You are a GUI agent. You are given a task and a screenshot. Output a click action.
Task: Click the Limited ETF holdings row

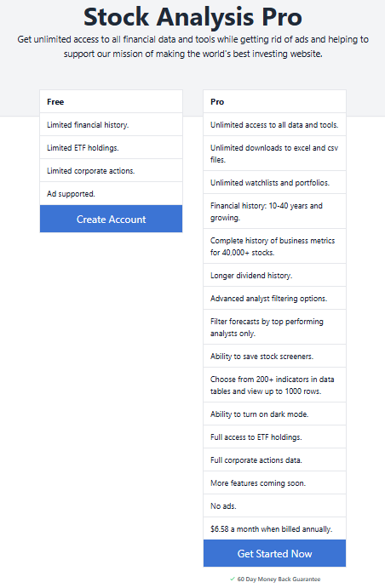111,147
